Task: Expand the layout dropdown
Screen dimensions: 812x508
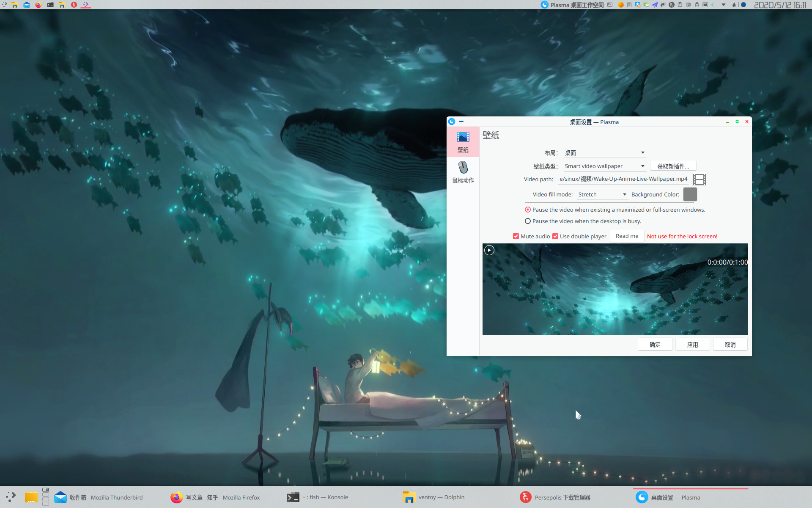Action: pos(604,153)
